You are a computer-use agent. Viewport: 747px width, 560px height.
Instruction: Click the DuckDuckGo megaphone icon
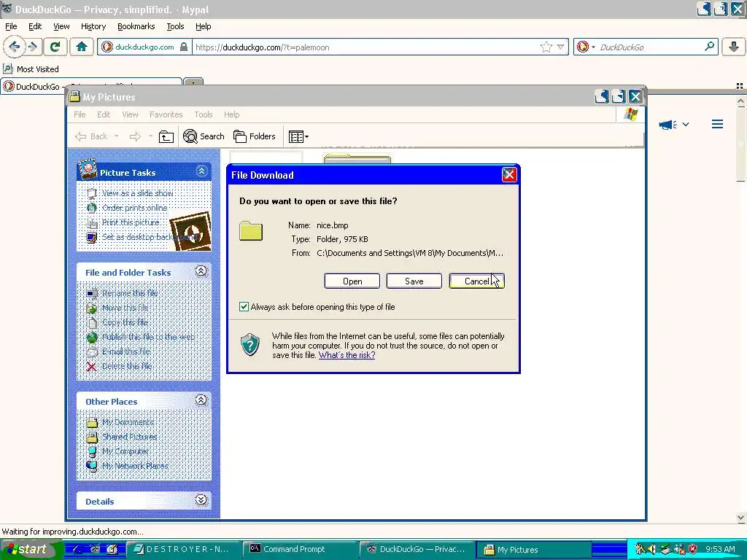pyautogui.click(x=668, y=125)
